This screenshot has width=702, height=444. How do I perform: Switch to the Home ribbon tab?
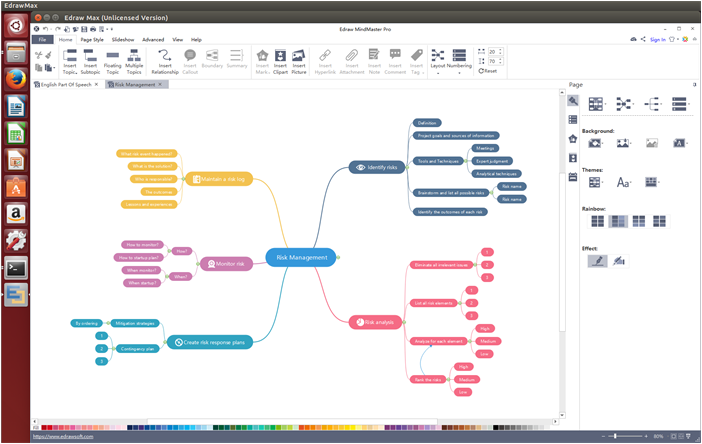65,39
